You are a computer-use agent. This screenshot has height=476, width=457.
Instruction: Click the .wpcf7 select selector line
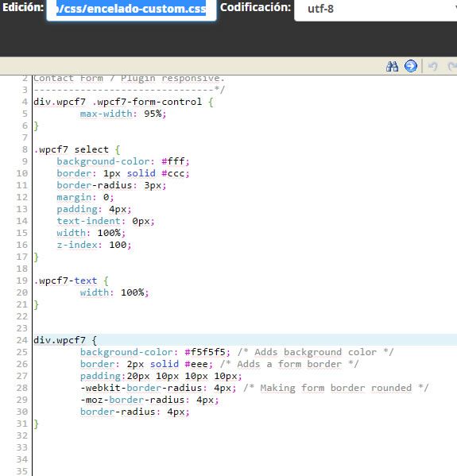click(77, 149)
